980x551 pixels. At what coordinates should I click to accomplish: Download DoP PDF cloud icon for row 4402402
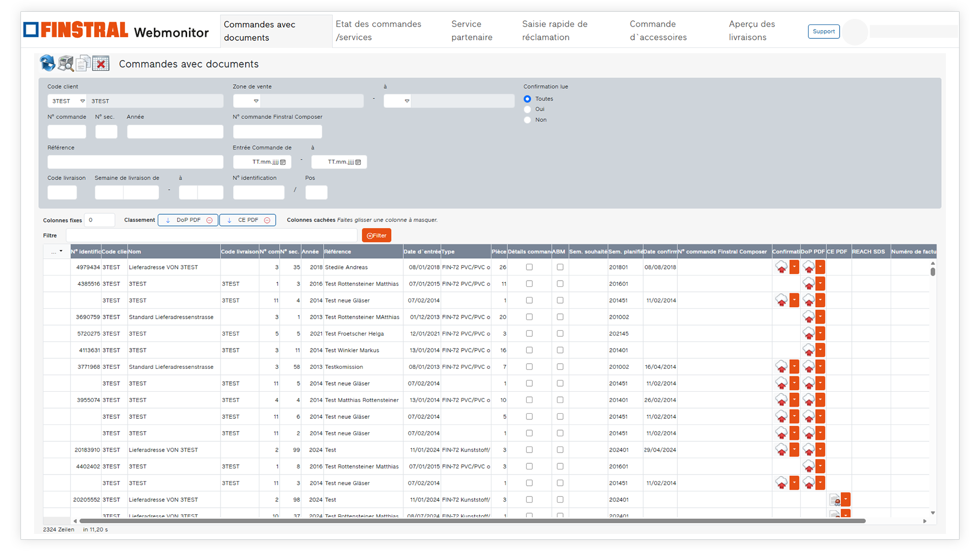[x=808, y=466]
